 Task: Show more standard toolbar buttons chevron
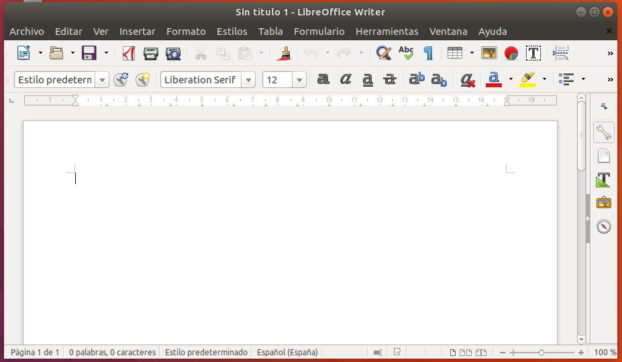pos(610,53)
